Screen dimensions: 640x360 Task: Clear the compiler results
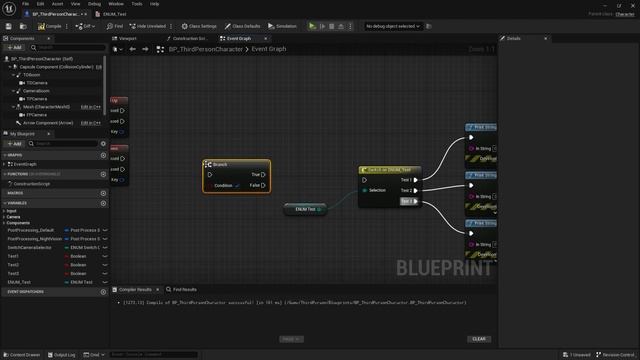pos(479,339)
